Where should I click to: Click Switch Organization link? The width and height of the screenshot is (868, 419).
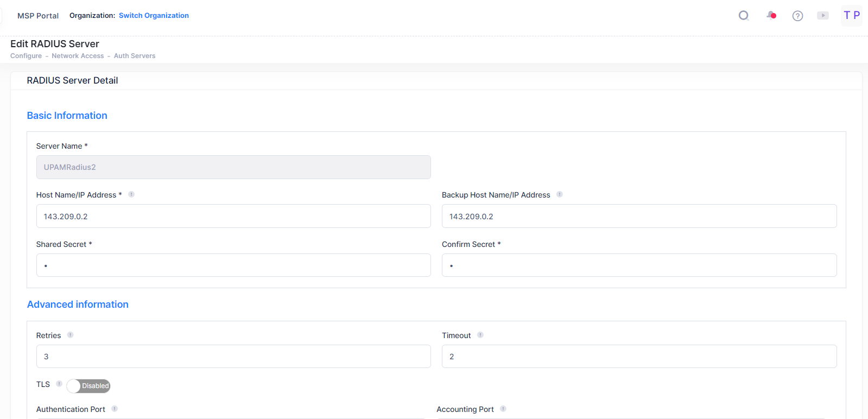(x=154, y=16)
